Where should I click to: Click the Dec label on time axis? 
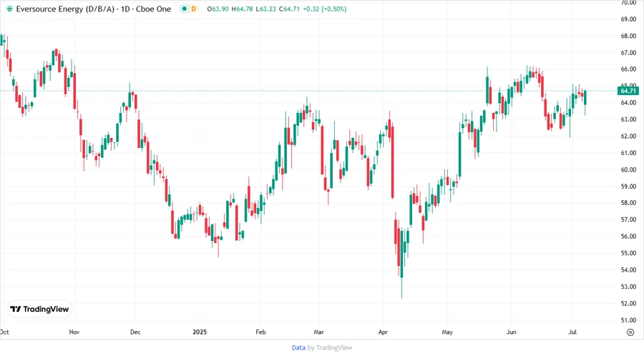tap(135, 332)
